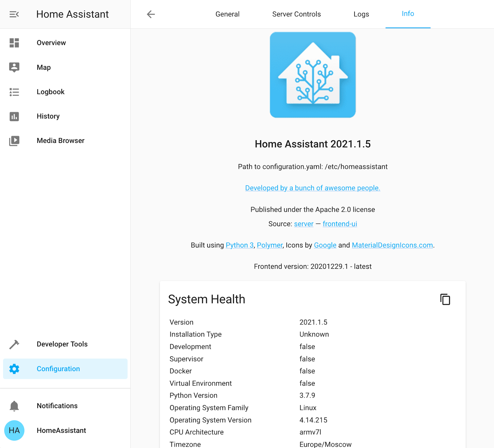Screen dimensions: 494x448
Task: Select Configuration in the sidebar
Action: [x=65, y=369]
